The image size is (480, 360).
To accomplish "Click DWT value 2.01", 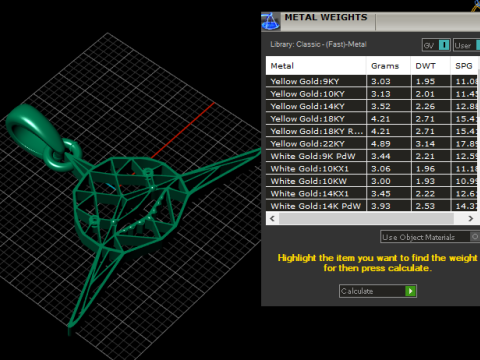I will click(425, 94).
